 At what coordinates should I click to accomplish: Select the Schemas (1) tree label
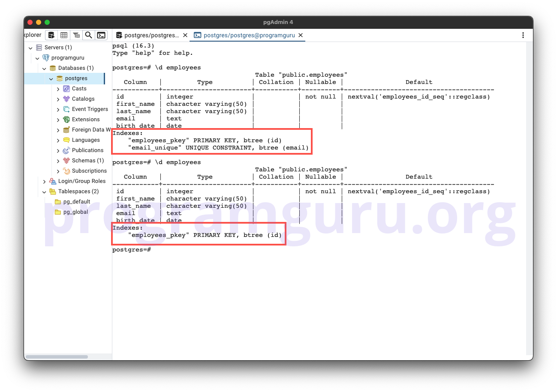click(x=88, y=161)
